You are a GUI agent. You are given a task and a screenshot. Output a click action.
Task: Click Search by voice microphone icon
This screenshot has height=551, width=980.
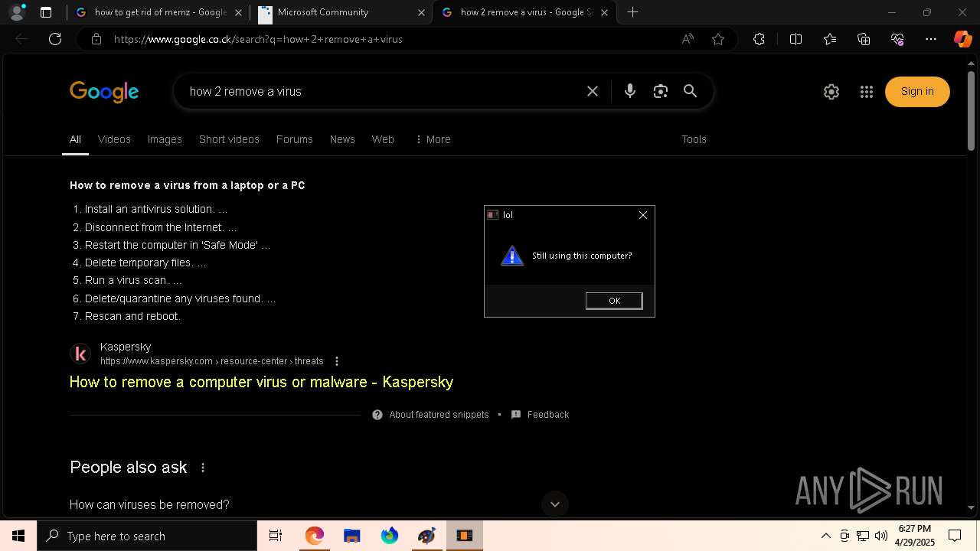(x=629, y=91)
